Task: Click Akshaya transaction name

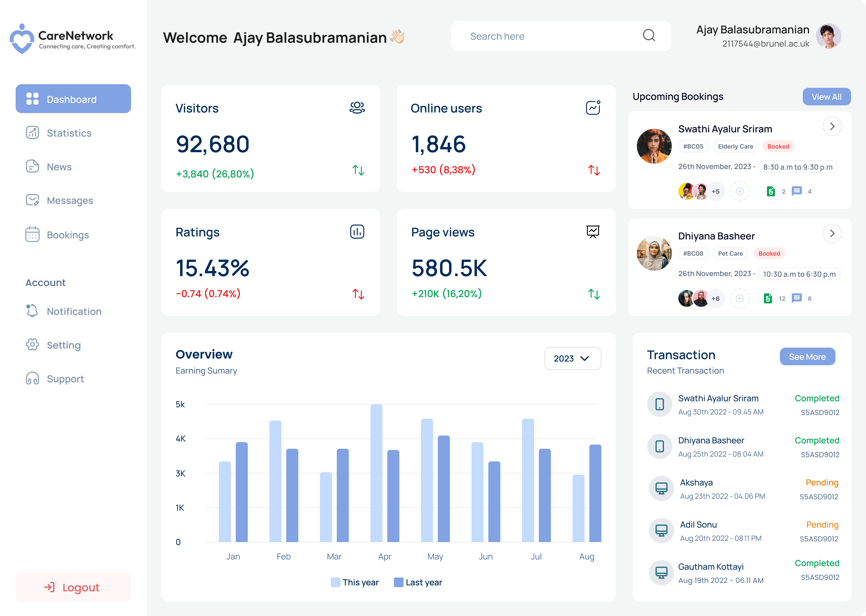Action: pyautogui.click(x=696, y=482)
